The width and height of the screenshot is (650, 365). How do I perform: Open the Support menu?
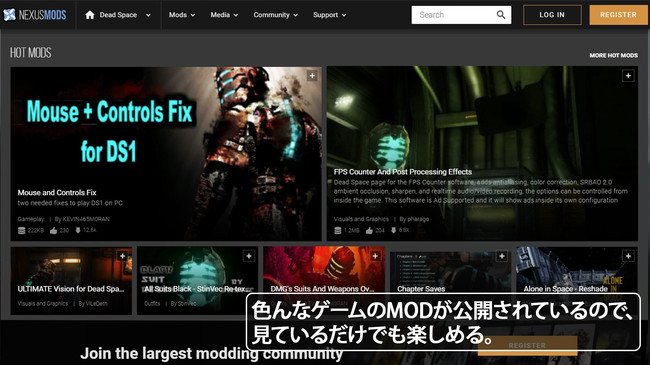coord(330,15)
